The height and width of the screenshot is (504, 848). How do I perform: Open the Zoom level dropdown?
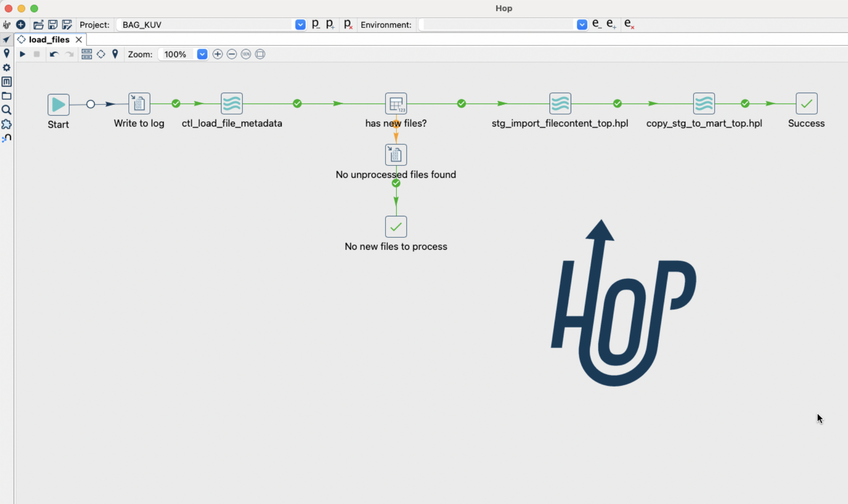202,54
